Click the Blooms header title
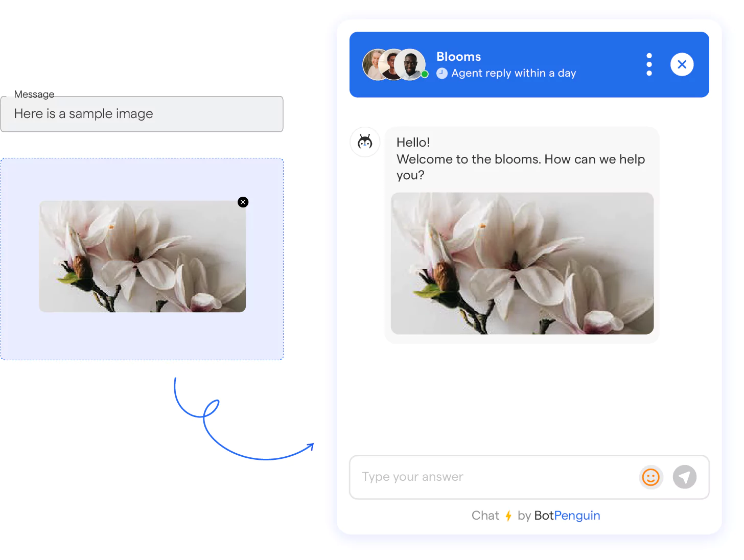This screenshot has width=744, height=560. 458,56
